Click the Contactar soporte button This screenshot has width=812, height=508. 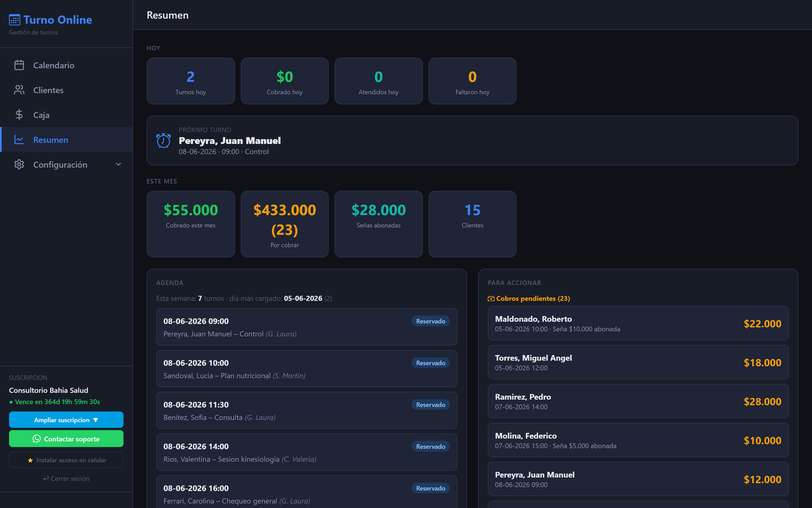point(66,439)
